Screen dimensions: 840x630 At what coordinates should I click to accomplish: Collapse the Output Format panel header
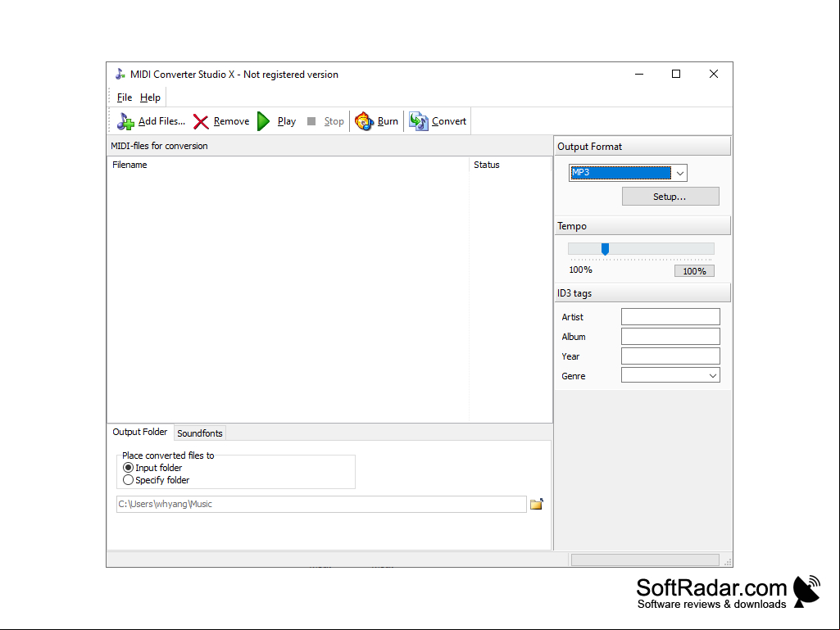coord(642,147)
